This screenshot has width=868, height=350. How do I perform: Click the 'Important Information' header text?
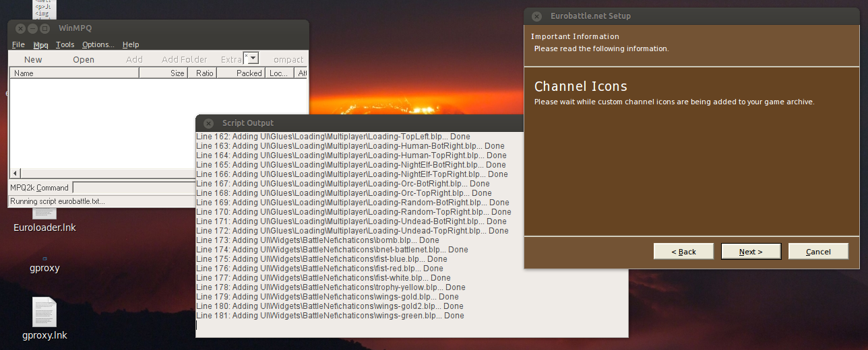click(575, 36)
